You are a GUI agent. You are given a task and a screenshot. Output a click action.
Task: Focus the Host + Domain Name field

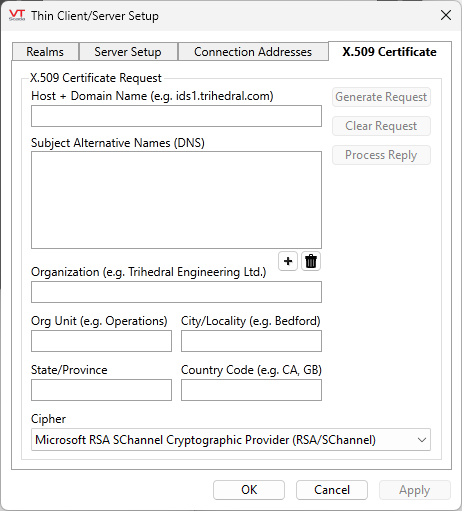(176, 116)
